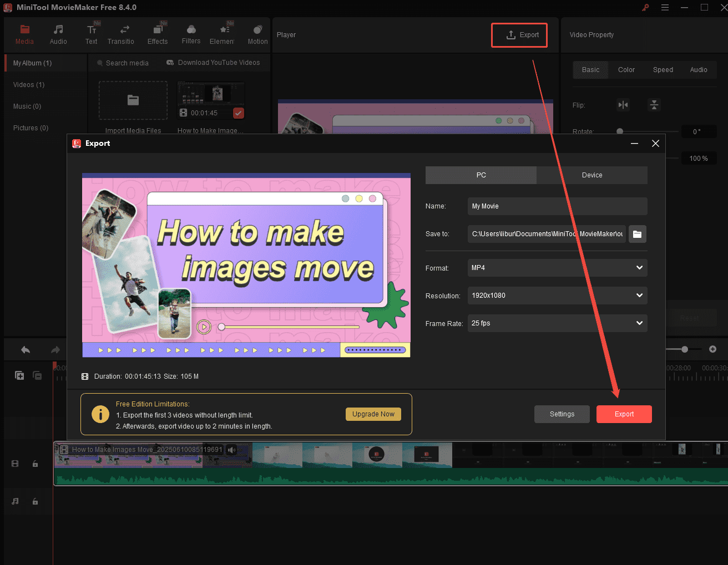Export the video with current settings
728x565 pixels.
[624, 414]
